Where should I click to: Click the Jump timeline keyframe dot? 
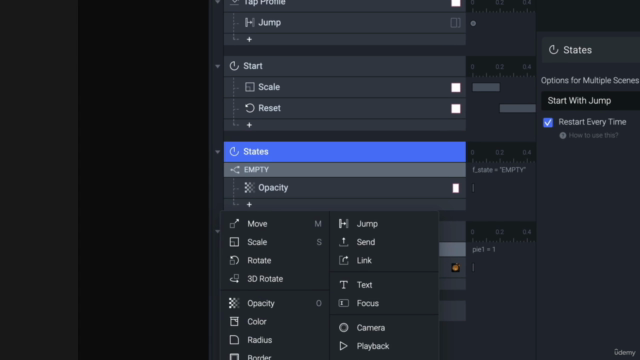coord(473,23)
